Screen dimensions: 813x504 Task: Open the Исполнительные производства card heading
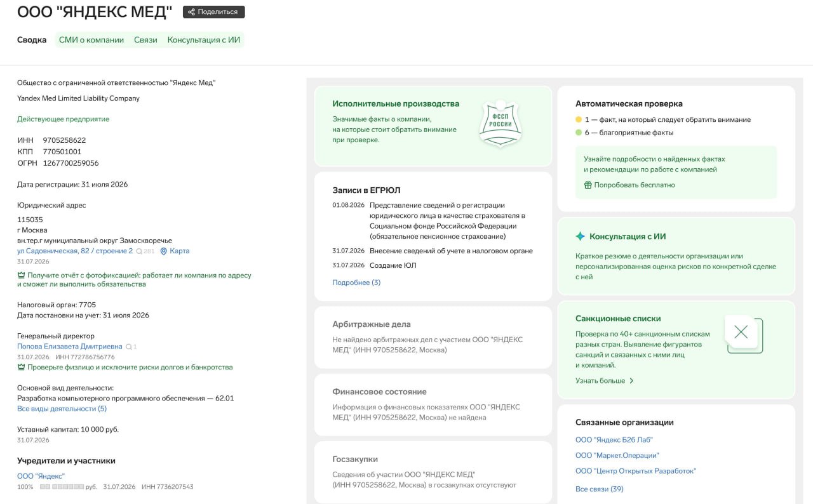pyautogui.click(x=396, y=103)
